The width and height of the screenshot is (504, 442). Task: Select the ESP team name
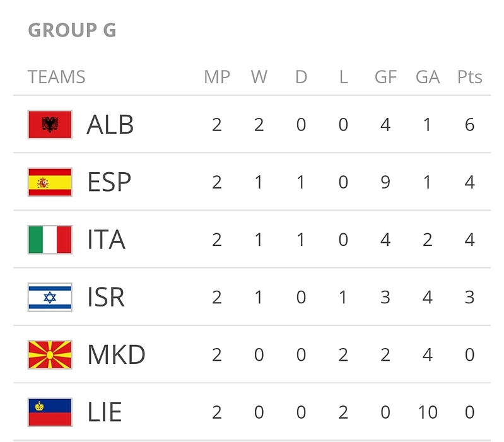pyautogui.click(x=109, y=182)
